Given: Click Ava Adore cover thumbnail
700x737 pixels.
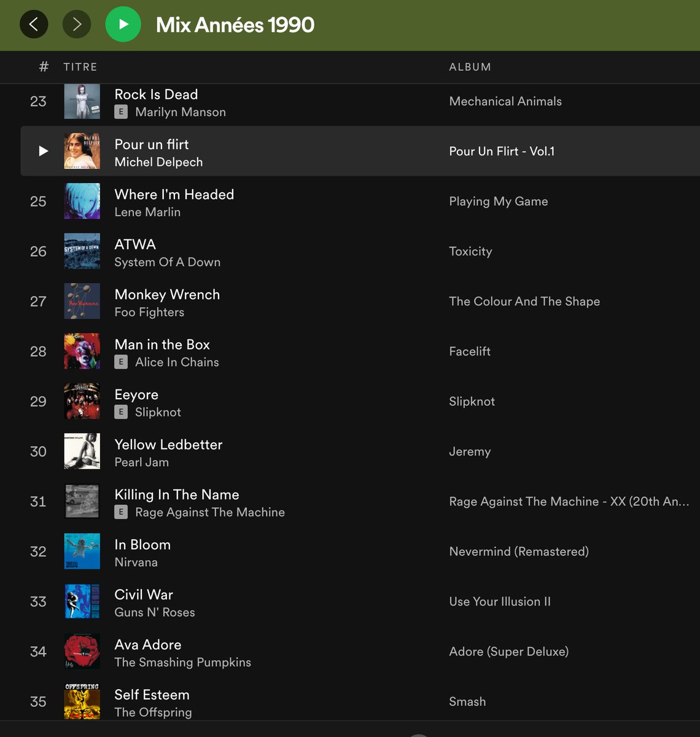Looking at the screenshot, I should (82, 652).
